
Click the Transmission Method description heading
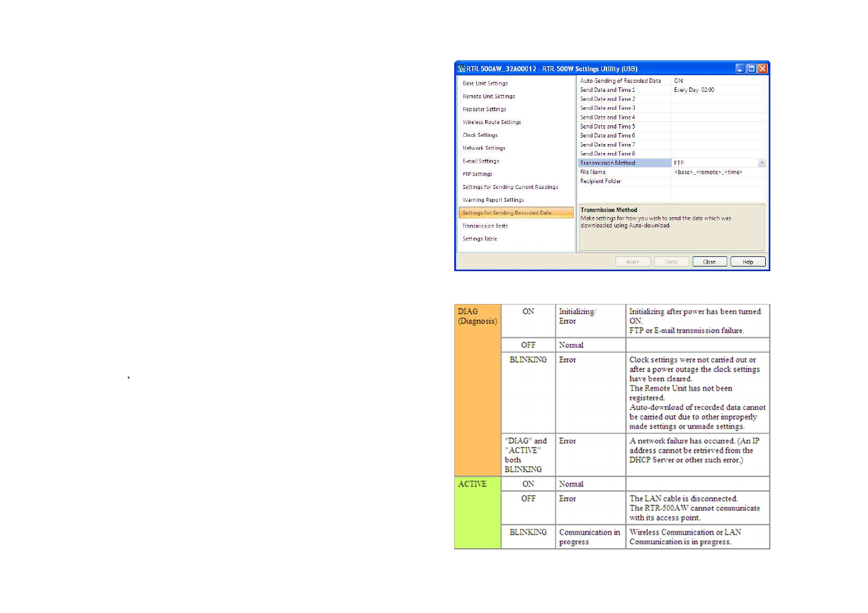tap(609, 210)
